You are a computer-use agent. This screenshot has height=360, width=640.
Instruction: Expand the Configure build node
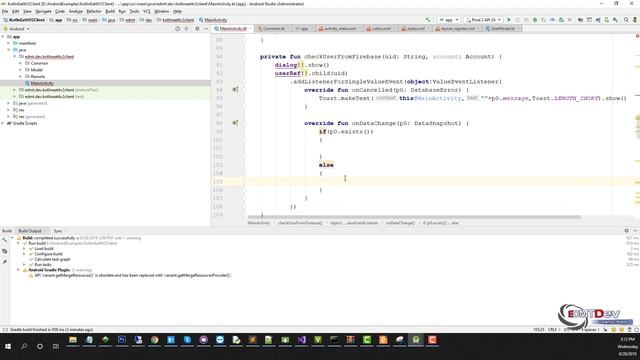[x=24, y=254]
